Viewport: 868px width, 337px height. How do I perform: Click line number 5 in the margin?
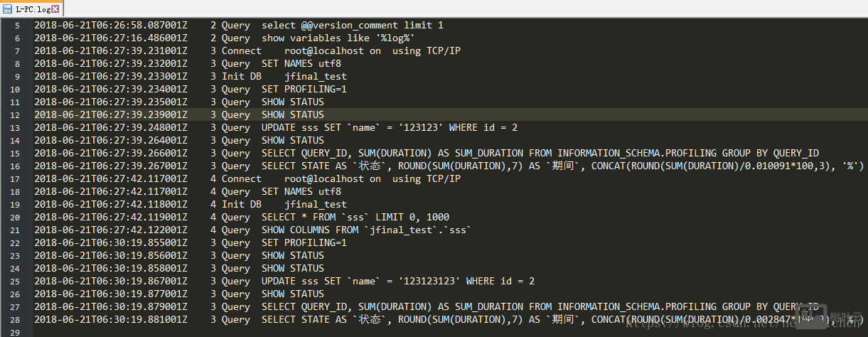point(16,26)
